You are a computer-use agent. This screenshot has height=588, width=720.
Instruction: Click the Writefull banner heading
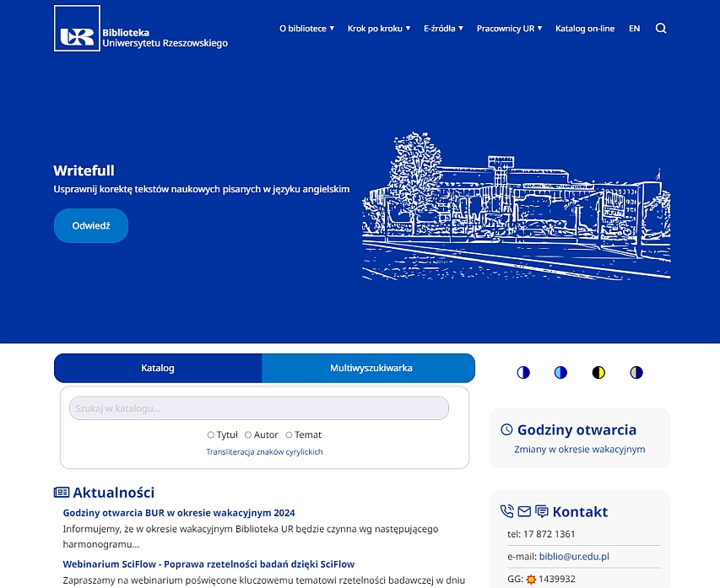(x=84, y=170)
